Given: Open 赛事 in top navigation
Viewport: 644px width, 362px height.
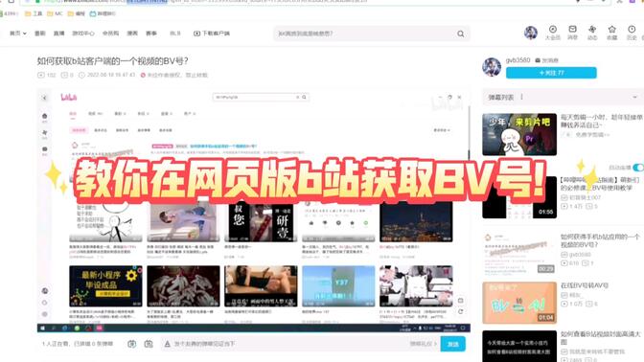Looking at the screenshot, I should 151,34.
